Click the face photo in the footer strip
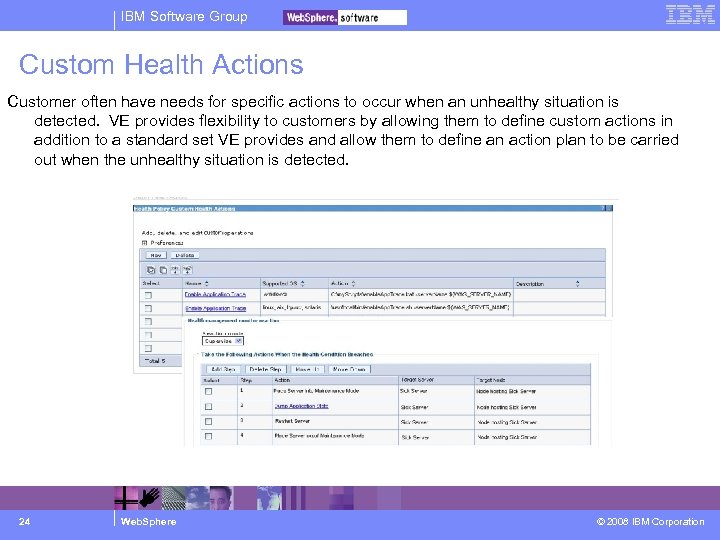Image resolution: width=720 pixels, height=540 pixels. point(220,498)
